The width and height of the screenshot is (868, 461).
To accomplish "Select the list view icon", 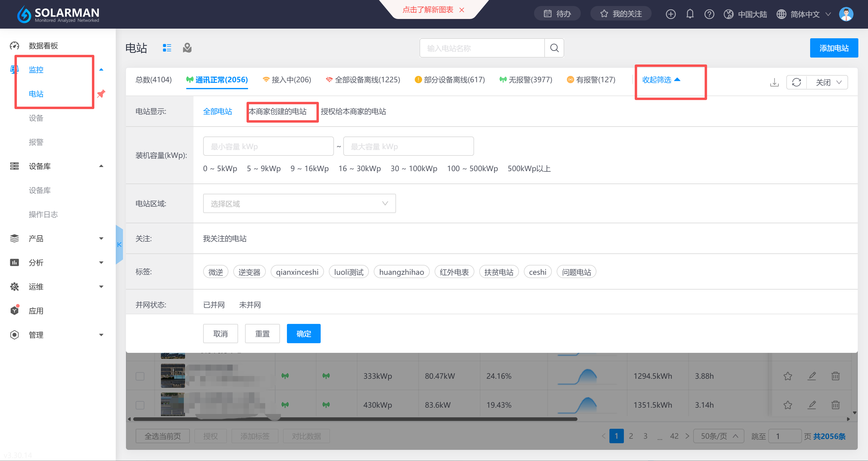I will click(x=167, y=48).
